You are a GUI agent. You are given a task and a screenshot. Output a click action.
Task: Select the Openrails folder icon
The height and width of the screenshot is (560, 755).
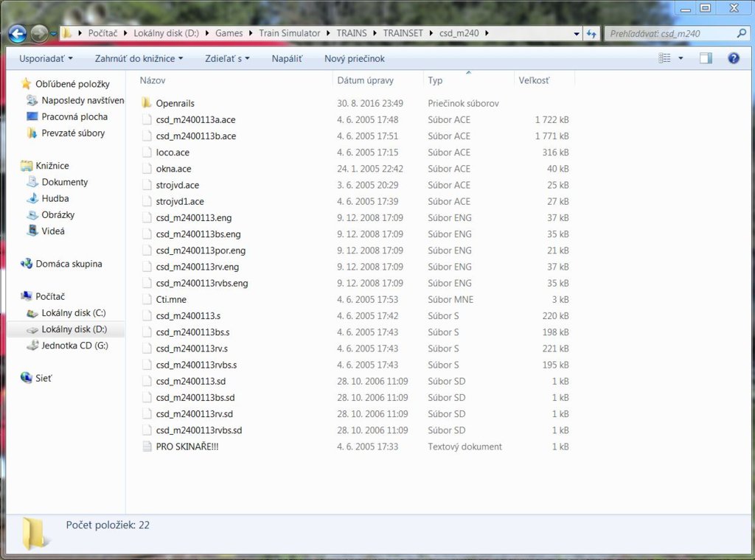146,103
